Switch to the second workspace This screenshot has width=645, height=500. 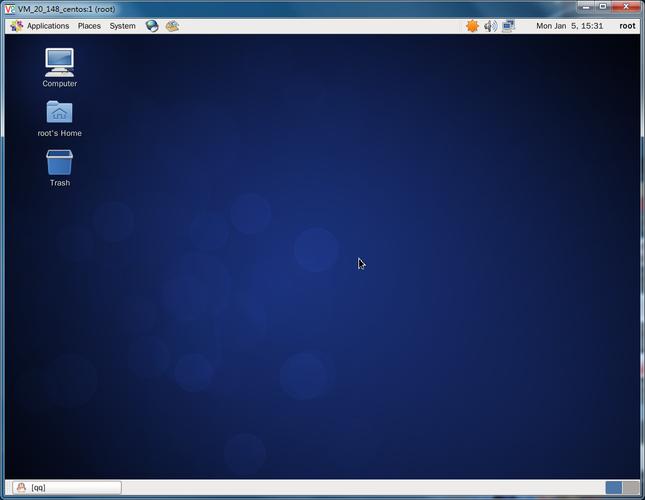click(630, 488)
